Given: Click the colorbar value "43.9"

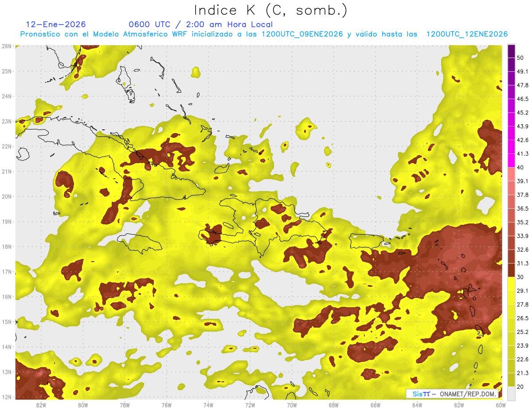Looking at the screenshot, I should pos(523,126).
